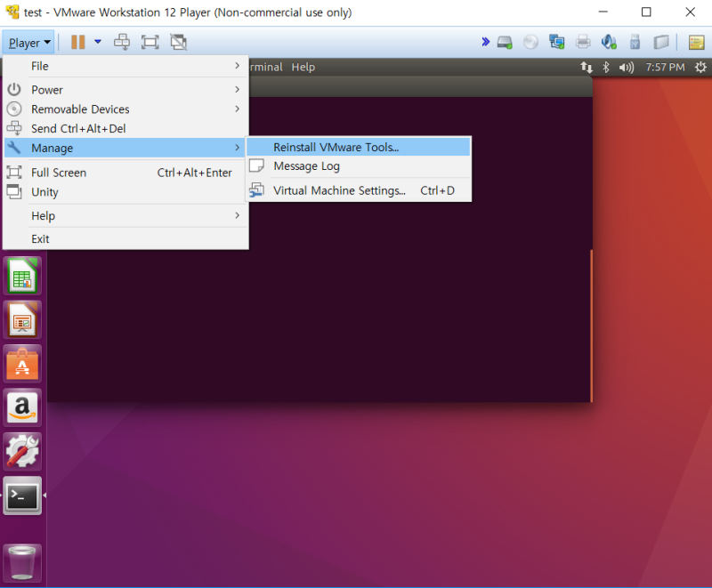Viewport: 712px width, 588px height.
Task: Open the Removable Devices submenu
Action: tap(126, 109)
